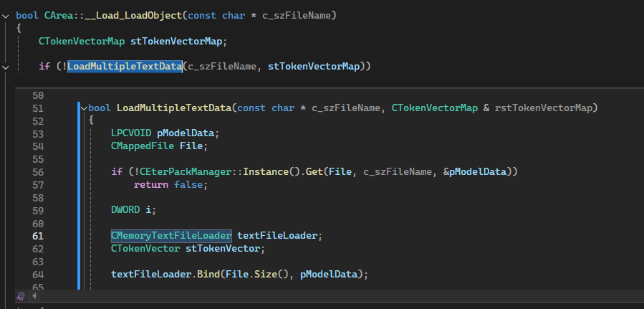Click textFileLoader declaration on line 61
The width and height of the screenshot is (644, 309).
pos(277,235)
